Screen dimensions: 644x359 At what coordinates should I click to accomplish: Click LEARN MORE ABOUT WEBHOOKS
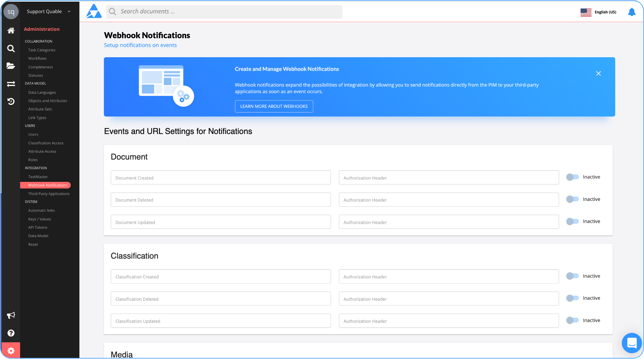pos(274,106)
